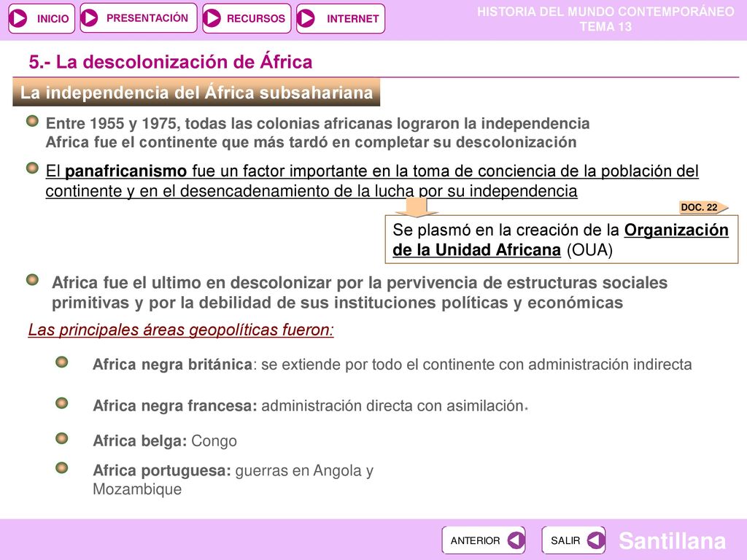Screen dimensions: 747x560
Task: Select the text Africa belga: Congo
Action: [165, 441]
